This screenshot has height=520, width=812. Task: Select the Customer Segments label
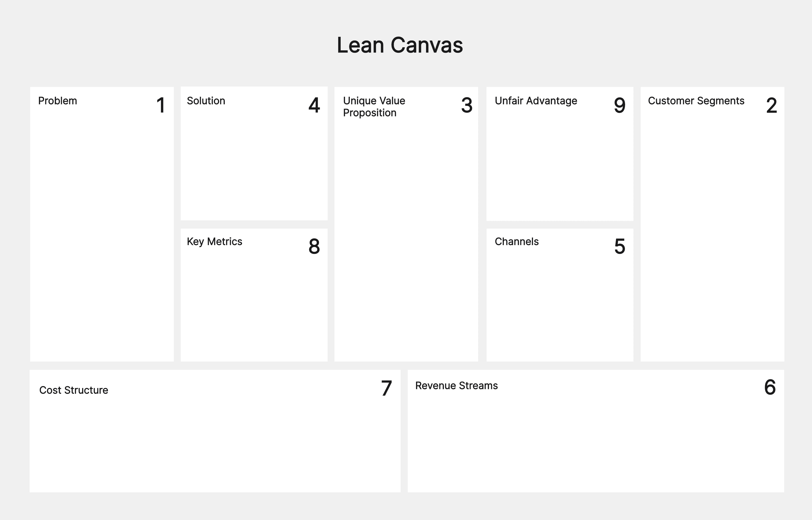tap(696, 101)
